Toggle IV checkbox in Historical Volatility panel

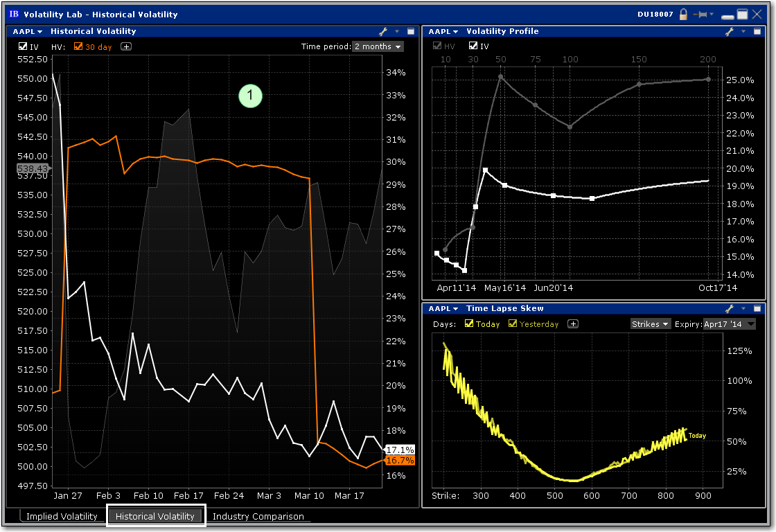pyautogui.click(x=23, y=46)
